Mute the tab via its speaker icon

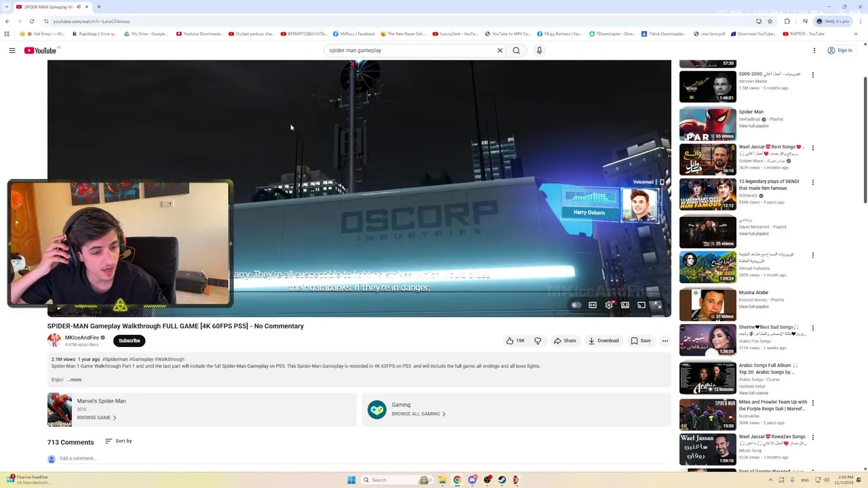pos(78,7)
